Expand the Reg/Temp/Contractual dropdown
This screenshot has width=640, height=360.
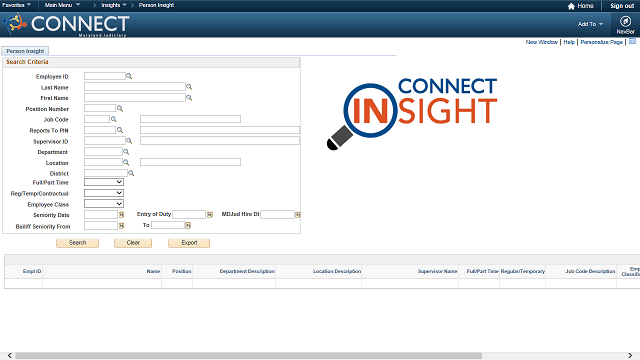104,193
